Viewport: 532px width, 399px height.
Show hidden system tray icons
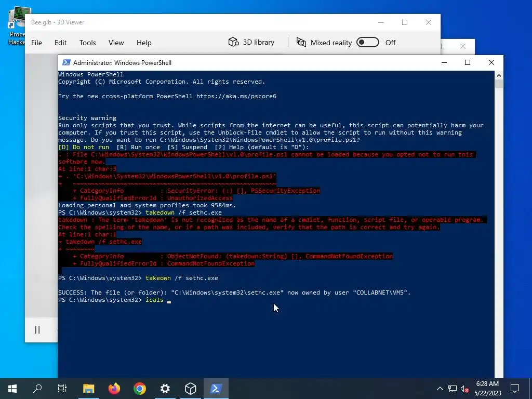click(440, 389)
